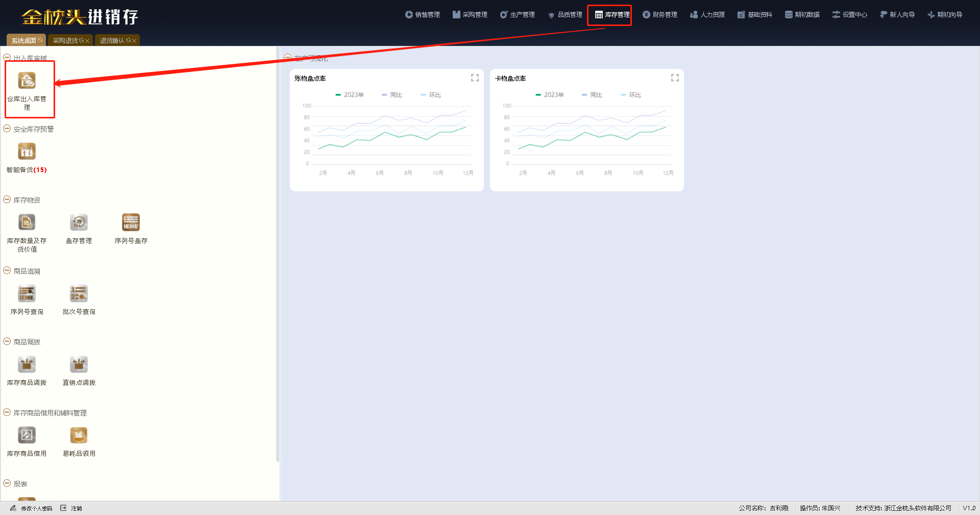Open the 采购管理 menu

tap(470, 15)
